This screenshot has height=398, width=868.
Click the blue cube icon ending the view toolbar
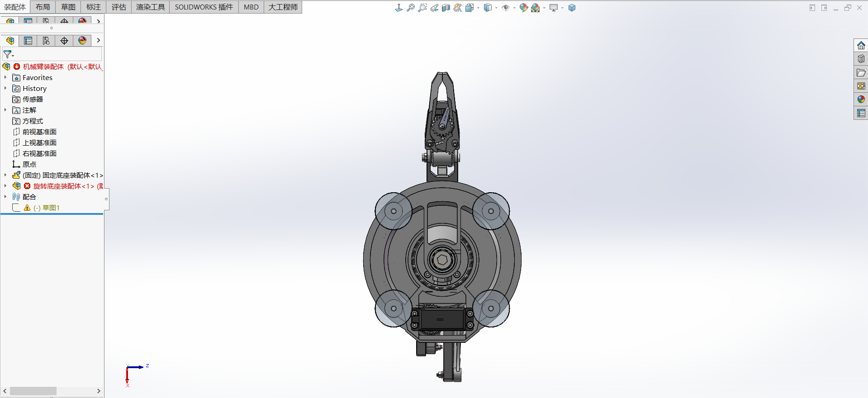pos(572,8)
